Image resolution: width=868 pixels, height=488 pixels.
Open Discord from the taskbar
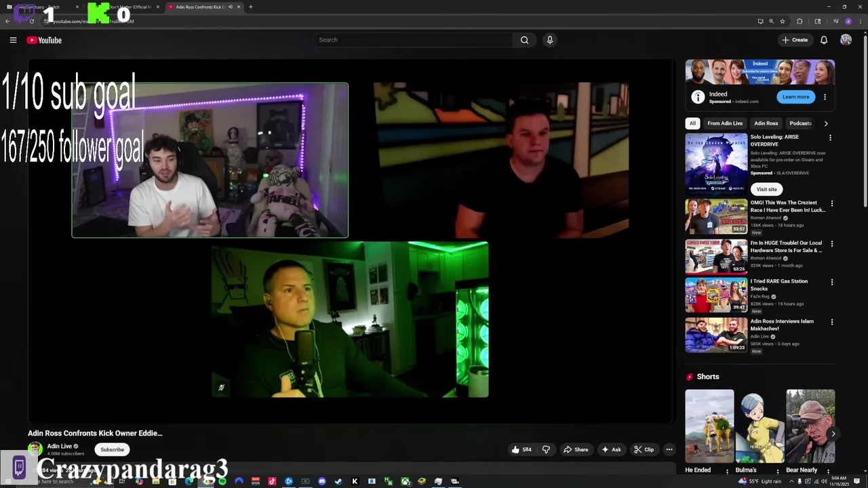click(x=321, y=481)
